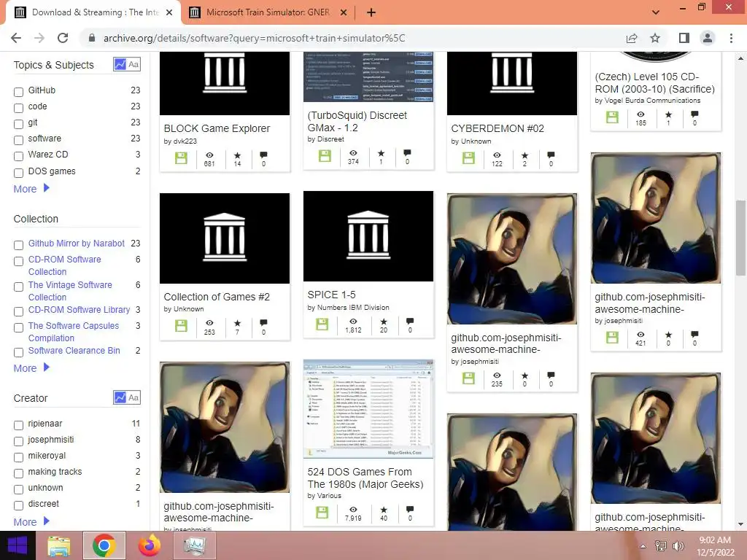Open system monitor taskbar app

coord(194,545)
